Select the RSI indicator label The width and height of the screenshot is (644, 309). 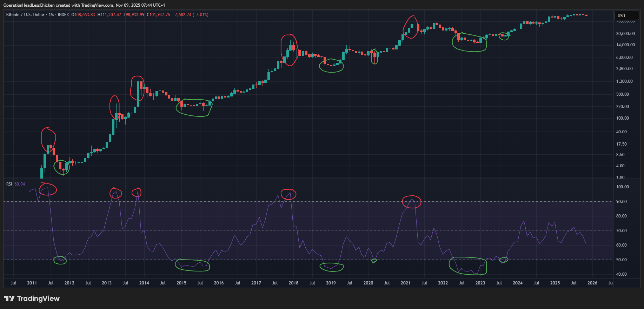click(9, 184)
